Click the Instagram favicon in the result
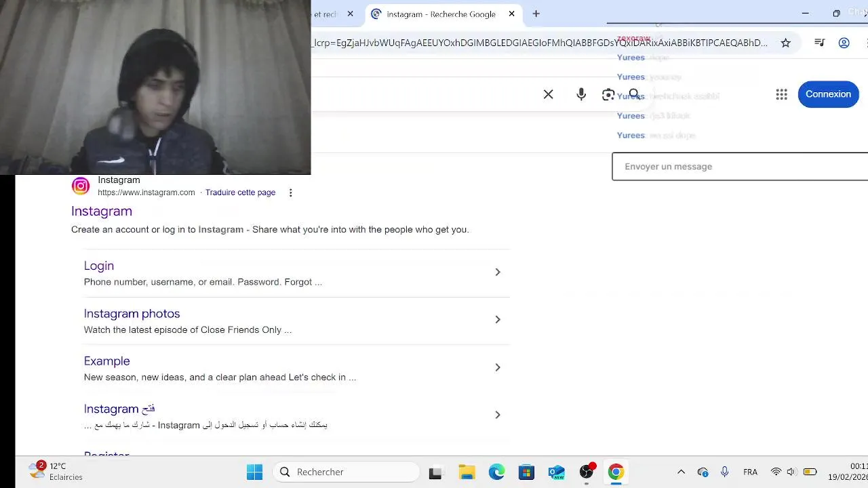Viewport: 868px width, 488px height. tap(81, 186)
